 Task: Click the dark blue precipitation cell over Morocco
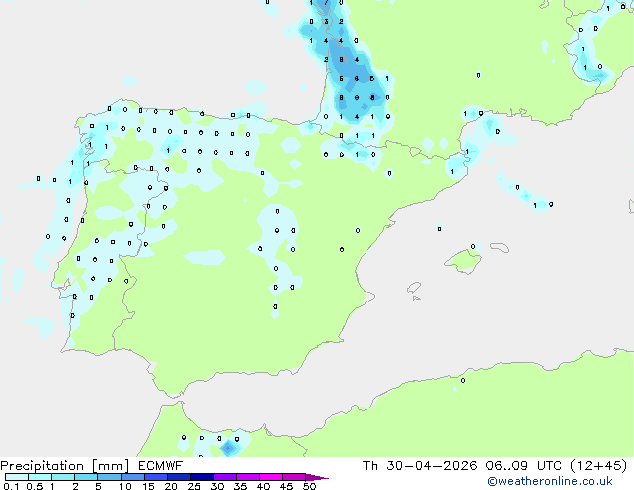tap(228, 448)
